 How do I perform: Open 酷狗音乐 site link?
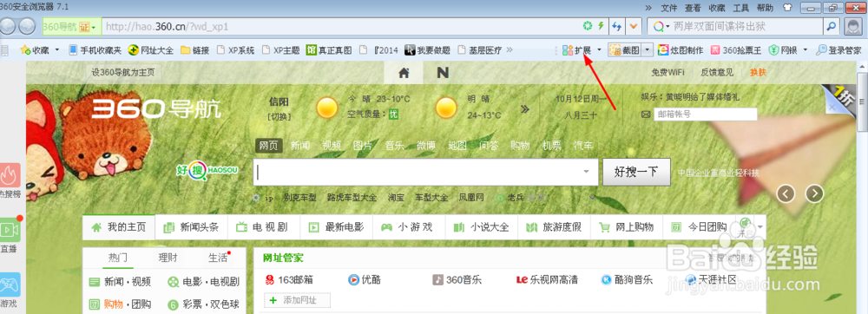point(627,279)
